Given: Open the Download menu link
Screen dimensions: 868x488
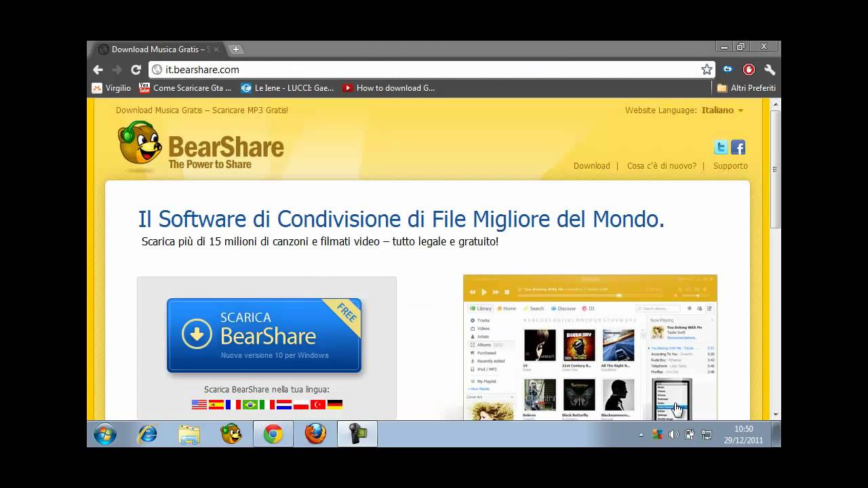Looking at the screenshot, I should pyautogui.click(x=591, y=165).
